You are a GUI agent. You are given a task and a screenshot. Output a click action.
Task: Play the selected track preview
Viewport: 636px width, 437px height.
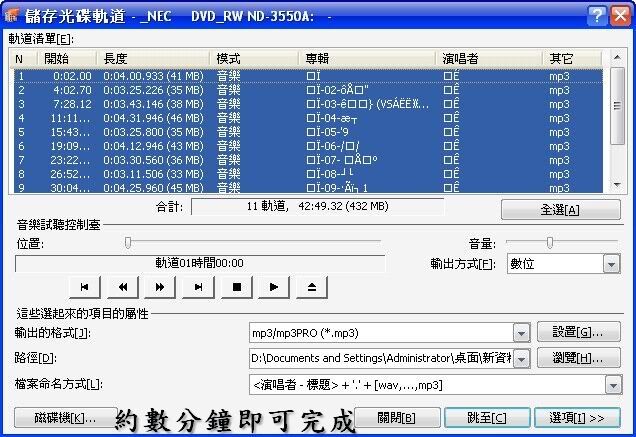[274, 287]
